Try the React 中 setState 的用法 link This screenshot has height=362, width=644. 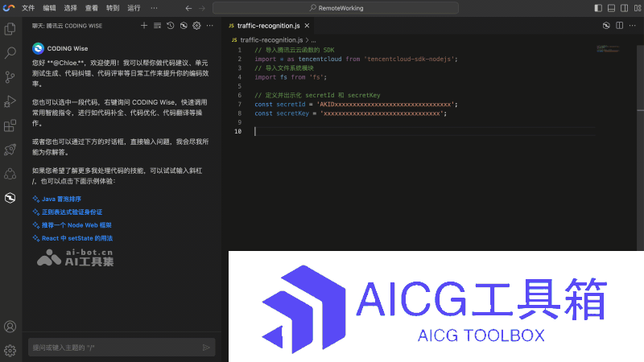tap(76, 238)
